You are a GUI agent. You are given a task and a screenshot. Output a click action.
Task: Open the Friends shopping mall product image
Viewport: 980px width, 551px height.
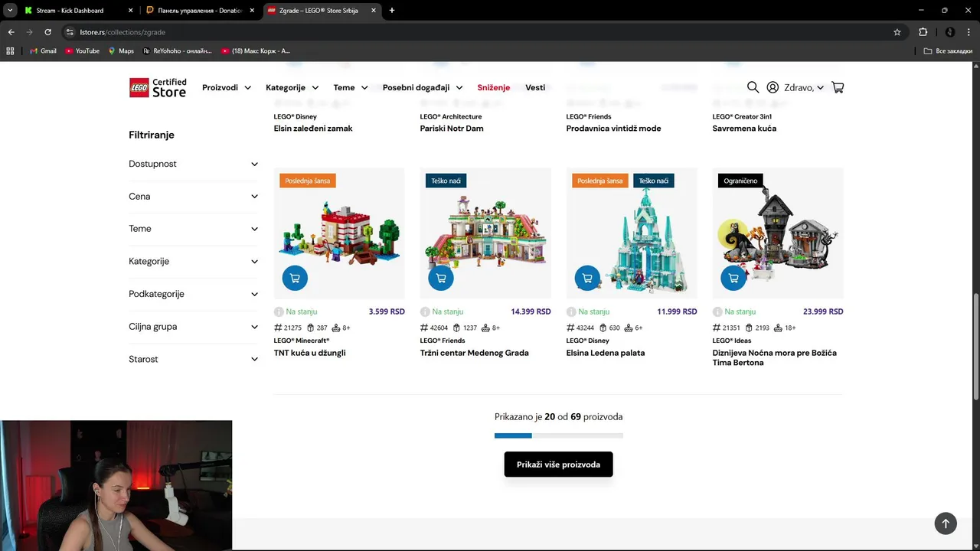[485, 233]
